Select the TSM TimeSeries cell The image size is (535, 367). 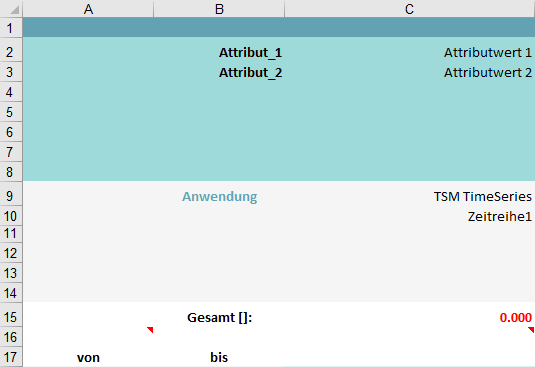click(409, 196)
